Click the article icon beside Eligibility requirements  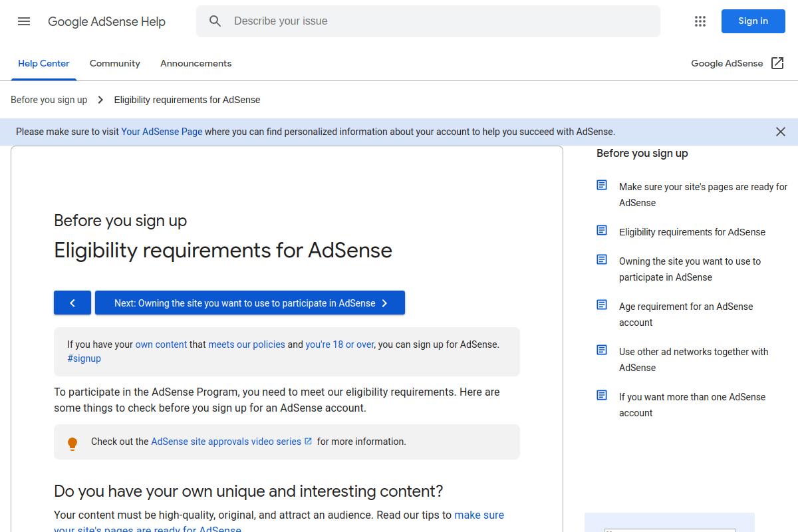[x=601, y=229]
